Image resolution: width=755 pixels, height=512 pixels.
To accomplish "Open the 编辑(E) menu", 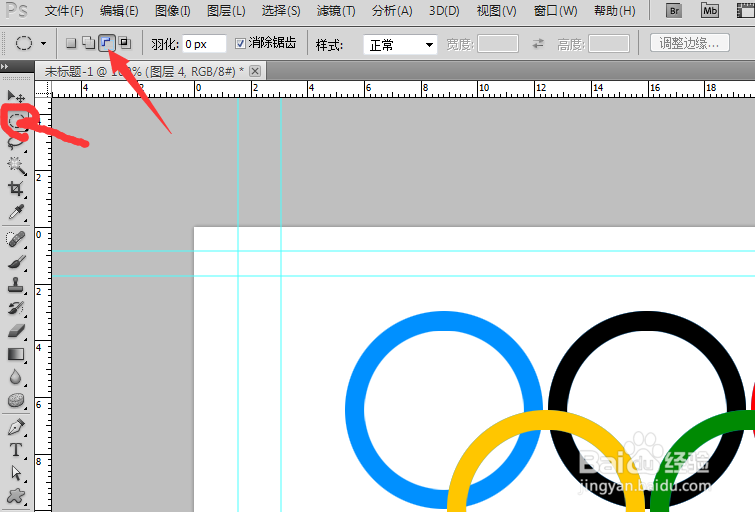I will [x=119, y=11].
